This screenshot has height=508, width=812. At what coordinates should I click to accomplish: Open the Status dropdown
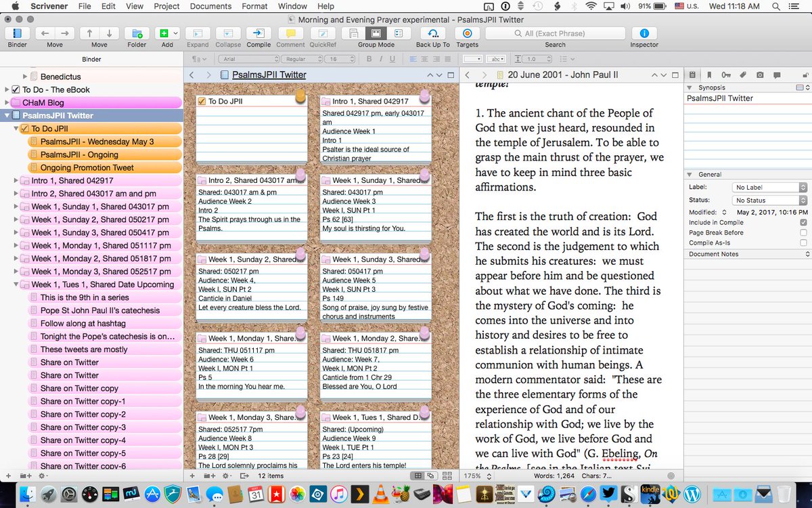point(770,200)
